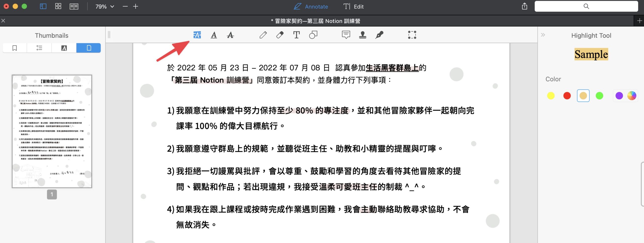Click the Sample highlight preview

point(591,54)
